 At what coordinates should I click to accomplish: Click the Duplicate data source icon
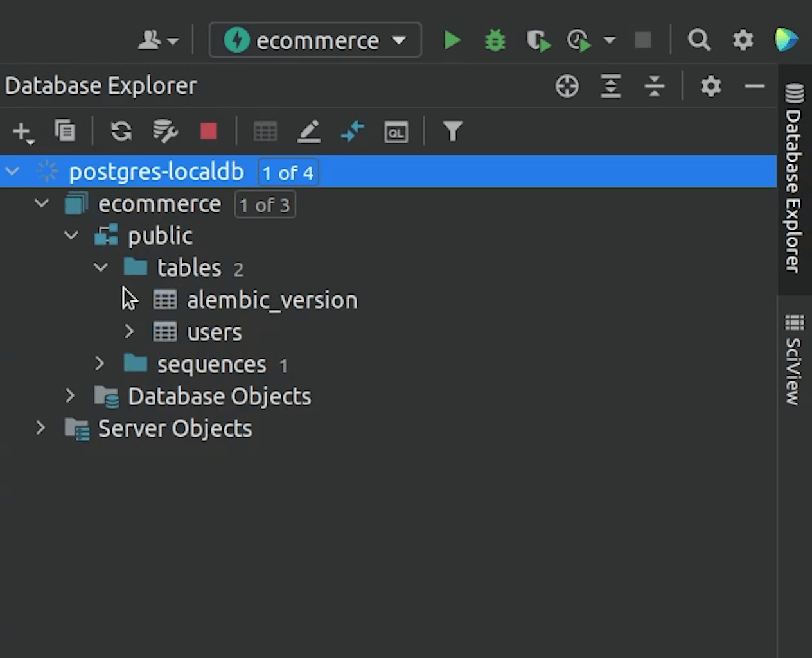65,131
